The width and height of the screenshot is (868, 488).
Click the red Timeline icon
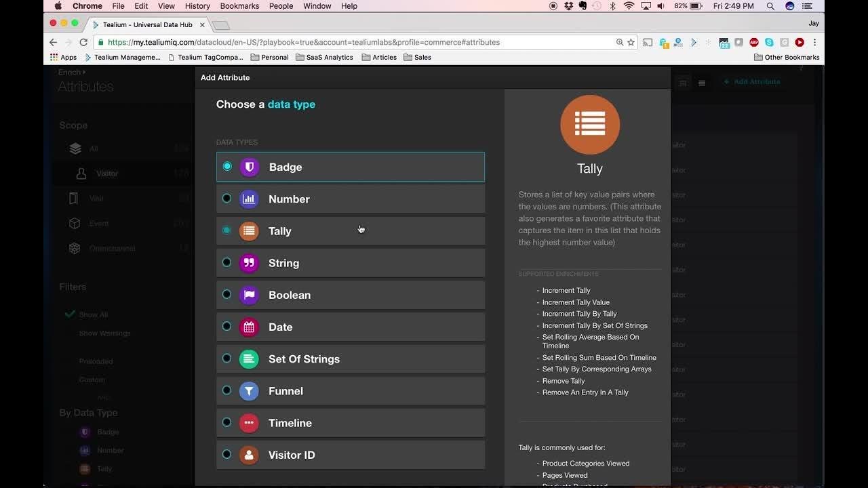[250, 423]
